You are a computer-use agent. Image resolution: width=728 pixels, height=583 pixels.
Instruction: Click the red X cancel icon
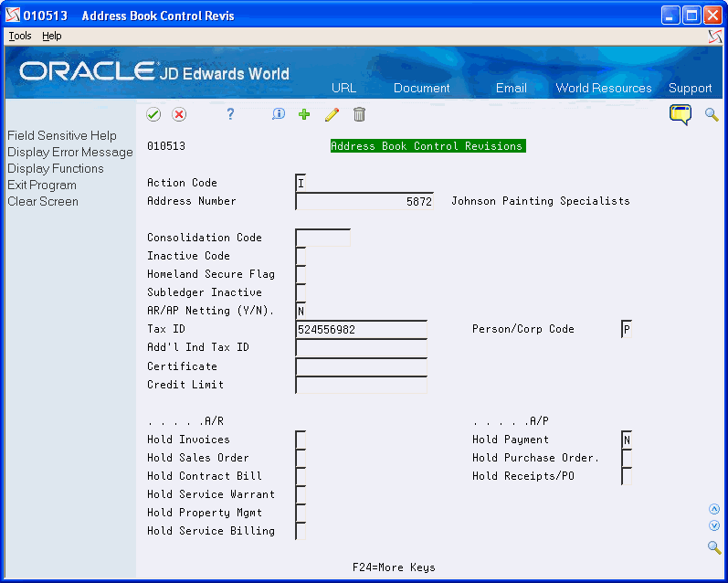coord(179,114)
